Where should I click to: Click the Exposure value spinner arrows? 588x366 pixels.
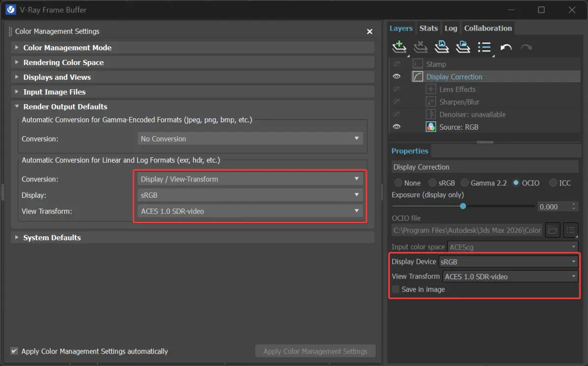point(574,207)
